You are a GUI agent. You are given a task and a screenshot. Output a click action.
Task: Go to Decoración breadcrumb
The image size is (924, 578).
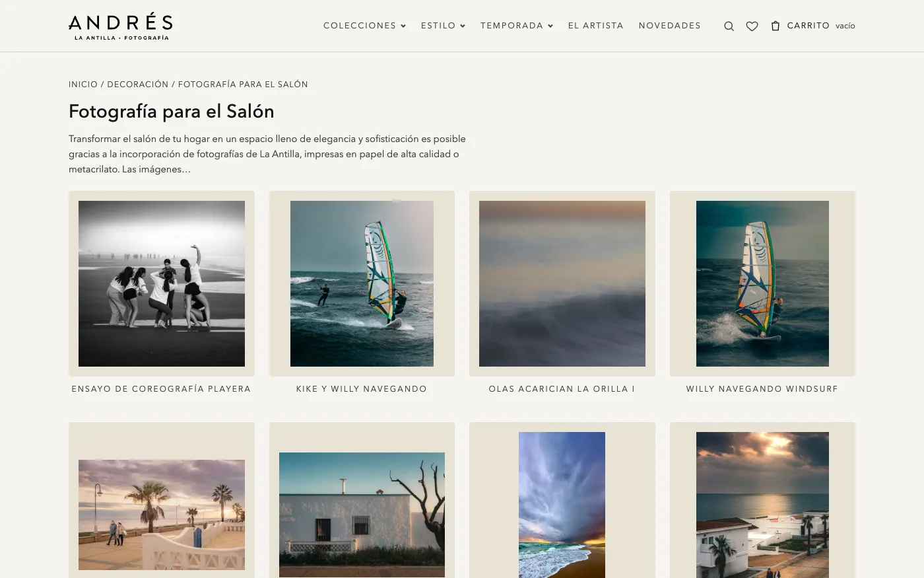(x=138, y=85)
